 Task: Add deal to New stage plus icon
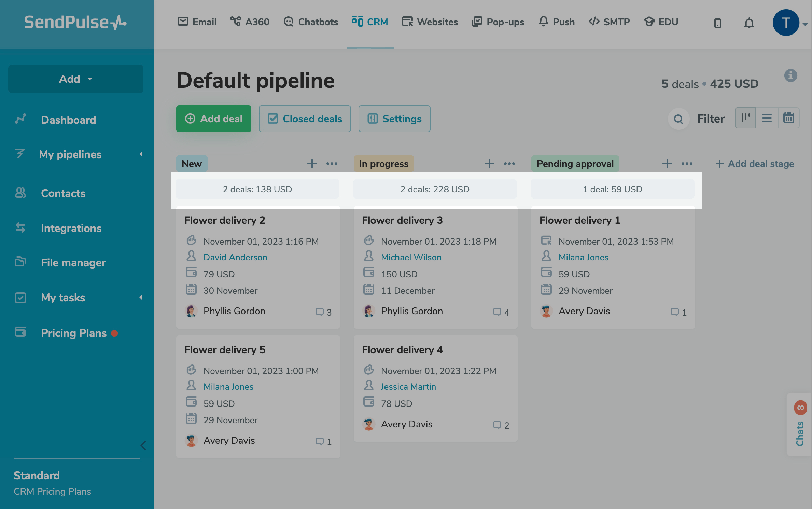pos(312,164)
